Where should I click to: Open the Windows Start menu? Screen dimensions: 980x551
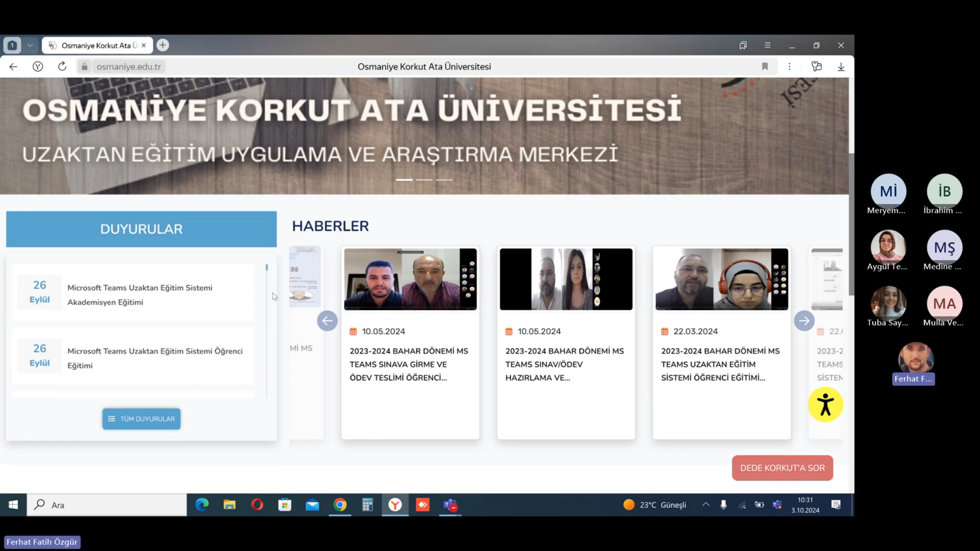click(x=13, y=505)
